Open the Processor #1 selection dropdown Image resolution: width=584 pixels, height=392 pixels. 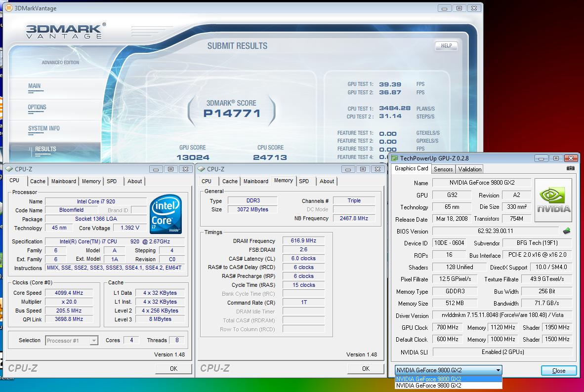point(72,340)
